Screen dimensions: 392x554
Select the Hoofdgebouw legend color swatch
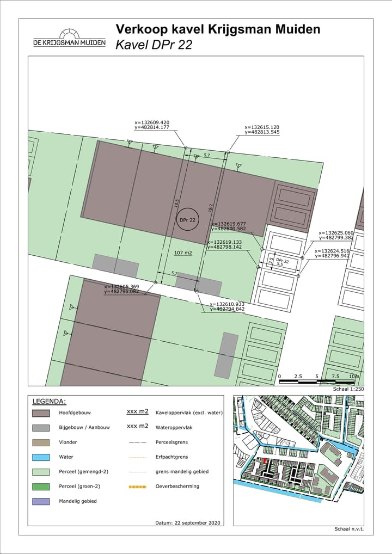click(41, 413)
